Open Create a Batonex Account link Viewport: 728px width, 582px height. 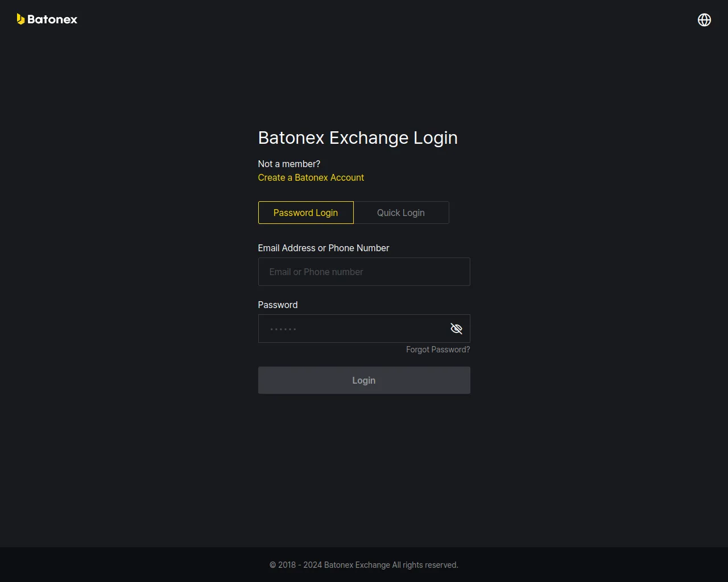tap(311, 177)
